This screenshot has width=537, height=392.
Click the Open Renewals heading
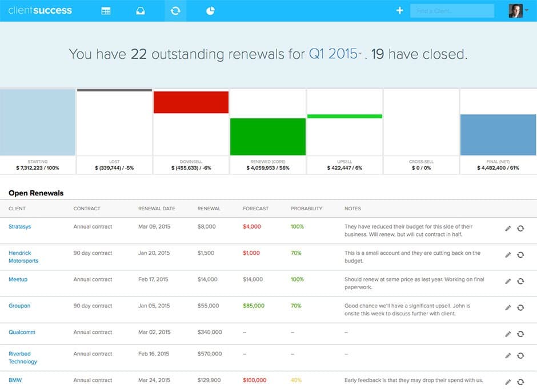[x=36, y=193]
